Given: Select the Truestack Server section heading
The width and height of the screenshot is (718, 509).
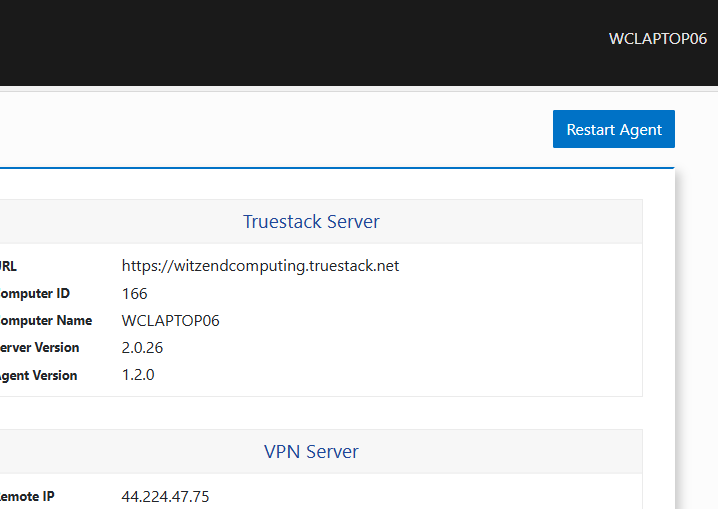Looking at the screenshot, I should tap(311, 222).
